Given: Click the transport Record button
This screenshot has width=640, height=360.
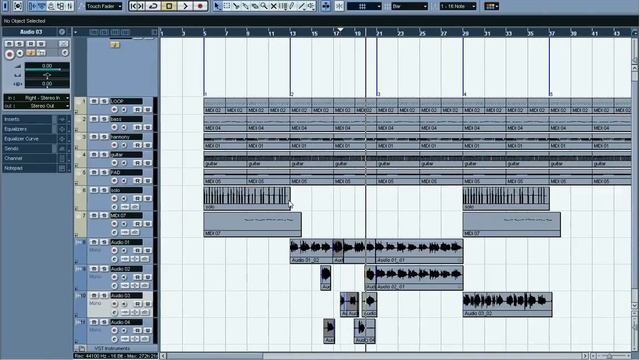Looking at the screenshot, I should [200, 6].
